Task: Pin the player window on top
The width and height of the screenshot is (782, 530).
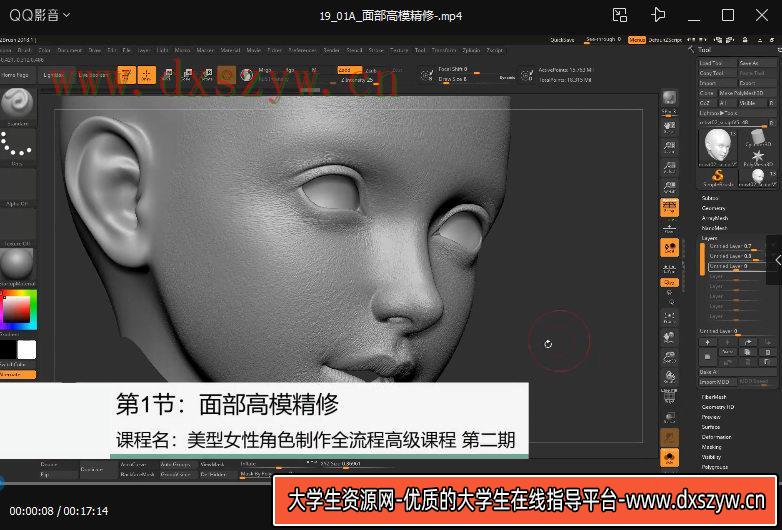Action: [x=658, y=15]
